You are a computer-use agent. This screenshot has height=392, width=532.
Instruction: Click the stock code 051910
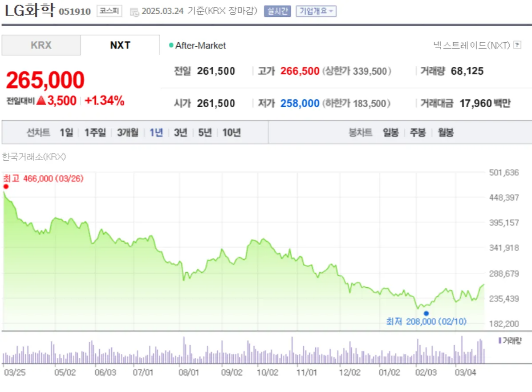(x=75, y=12)
